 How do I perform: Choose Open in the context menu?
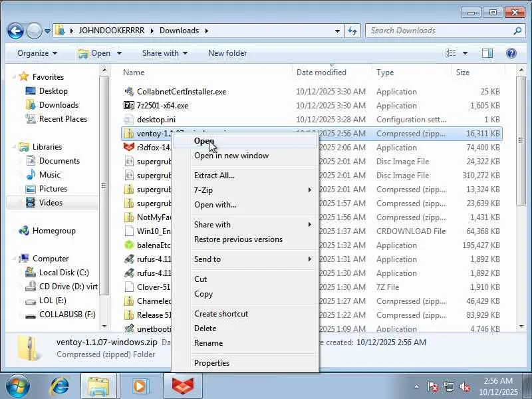tap(245, 141)
